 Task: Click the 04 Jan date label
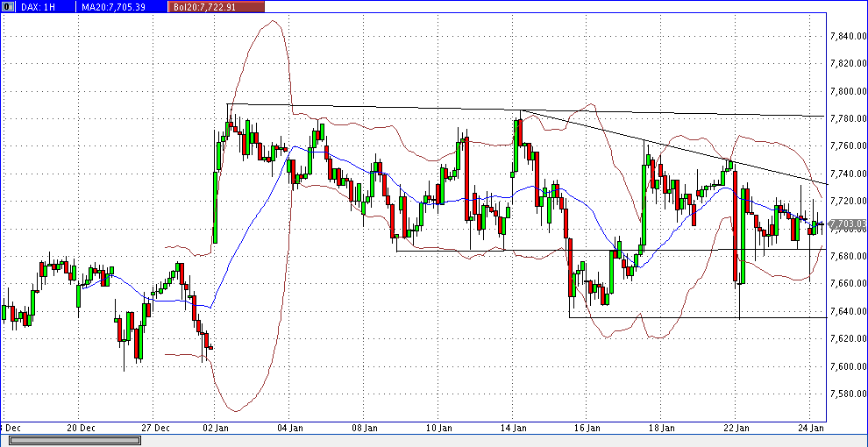[290, 428]
